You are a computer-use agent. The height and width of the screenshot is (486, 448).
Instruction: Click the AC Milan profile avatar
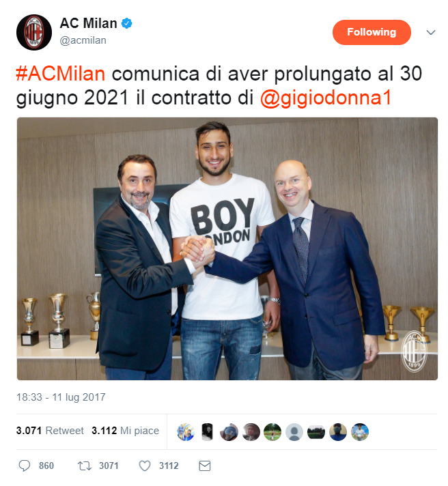[34, 32]
